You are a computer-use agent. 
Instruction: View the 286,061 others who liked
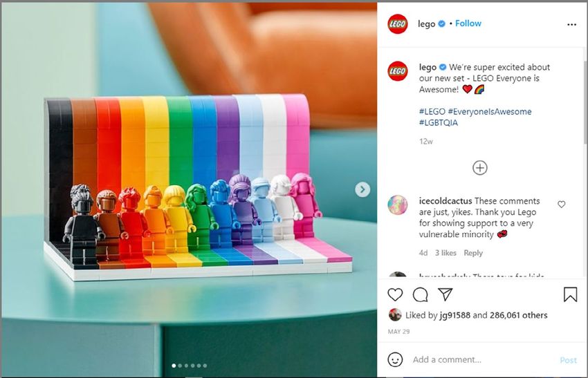pyautogui.click(x=518, y=315)
